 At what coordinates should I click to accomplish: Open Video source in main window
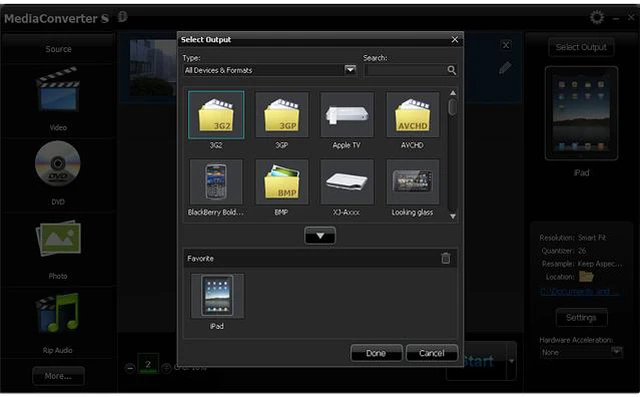[58, 90]
